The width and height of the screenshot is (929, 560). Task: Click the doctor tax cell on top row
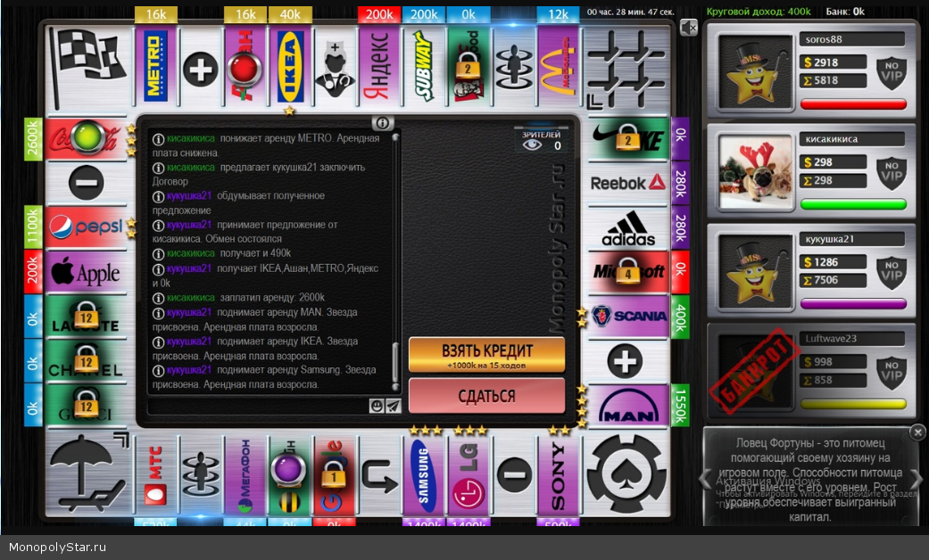point(335,66)
